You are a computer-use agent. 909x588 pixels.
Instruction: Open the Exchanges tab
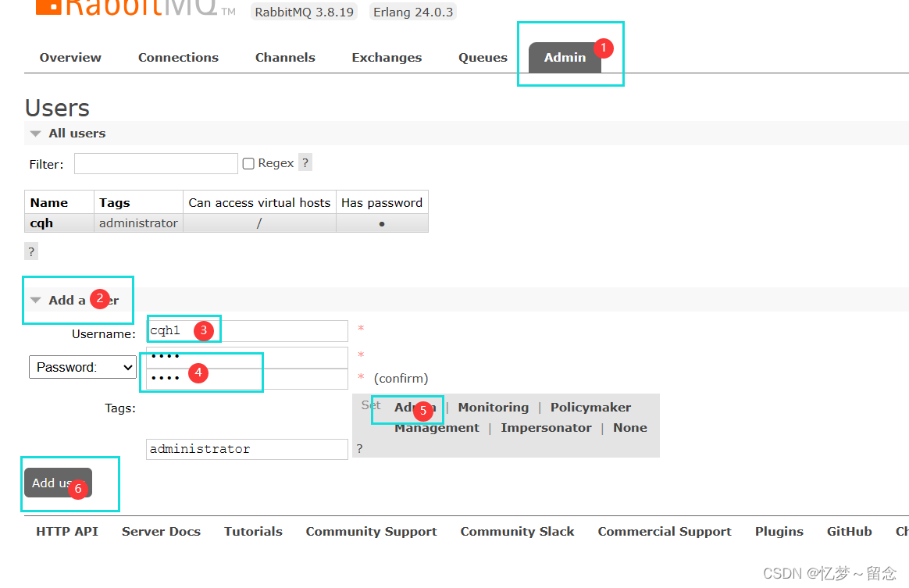(387, 57)
